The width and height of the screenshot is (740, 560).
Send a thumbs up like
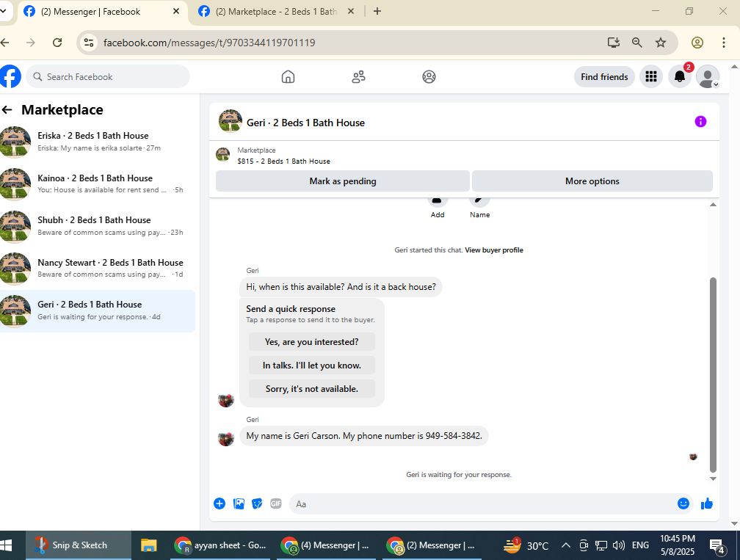707,504
